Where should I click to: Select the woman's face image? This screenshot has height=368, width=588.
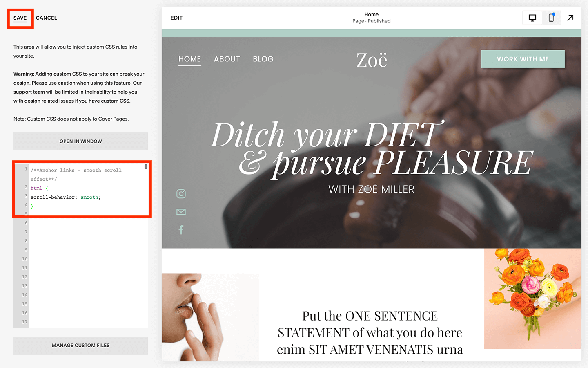click(x=210, y=317)
